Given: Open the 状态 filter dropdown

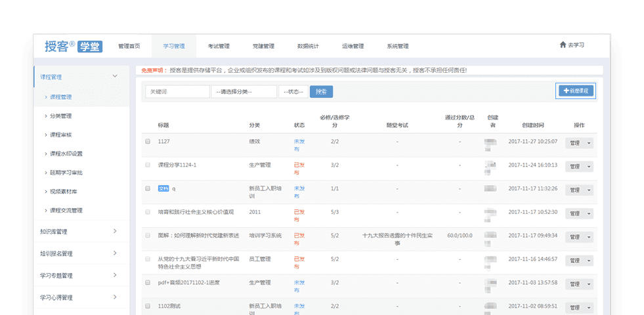Looking at the screenshot, I should point(293,92).
